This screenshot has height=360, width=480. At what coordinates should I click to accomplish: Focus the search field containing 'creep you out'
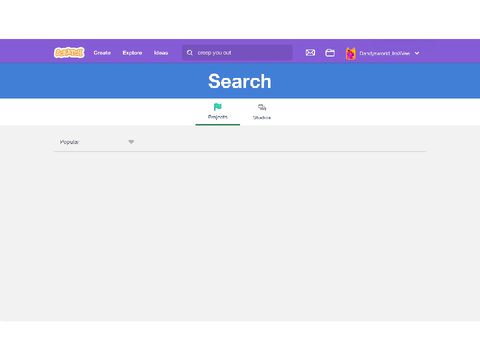(x=237, y=53)
